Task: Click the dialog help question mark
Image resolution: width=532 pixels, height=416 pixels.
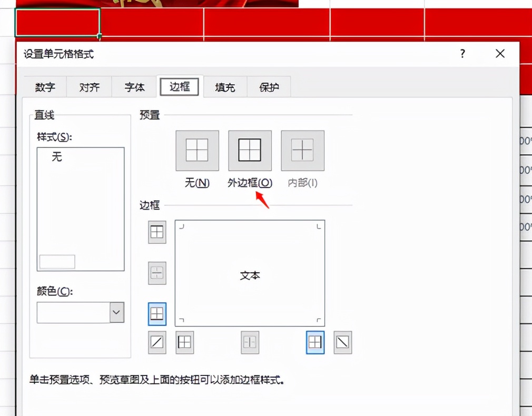Action: tap(462, 53)
